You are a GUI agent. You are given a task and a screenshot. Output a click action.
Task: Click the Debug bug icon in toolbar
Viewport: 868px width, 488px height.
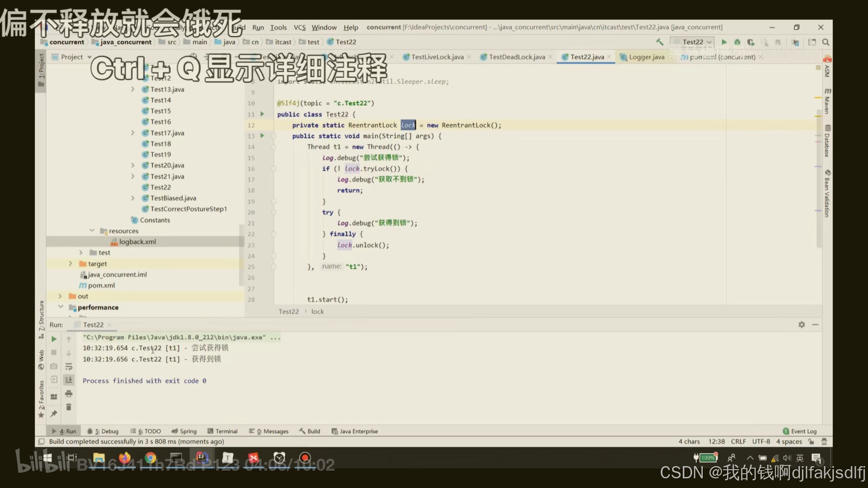point(737,42)
